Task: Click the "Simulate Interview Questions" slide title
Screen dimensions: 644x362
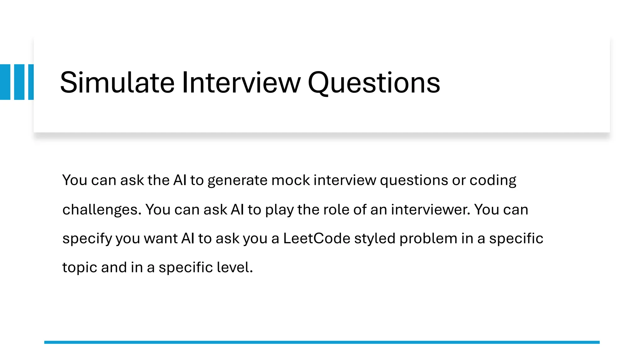Action: pos(250,82)
